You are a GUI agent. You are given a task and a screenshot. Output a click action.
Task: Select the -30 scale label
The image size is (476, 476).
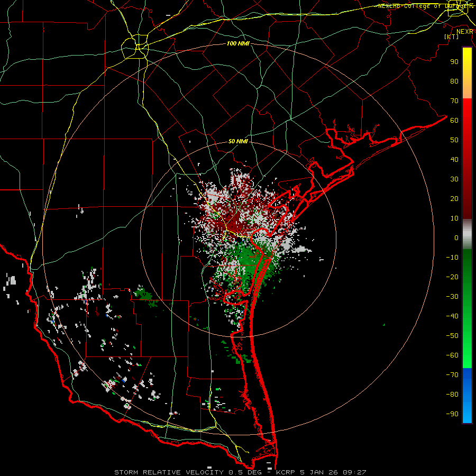click(452, 297)
